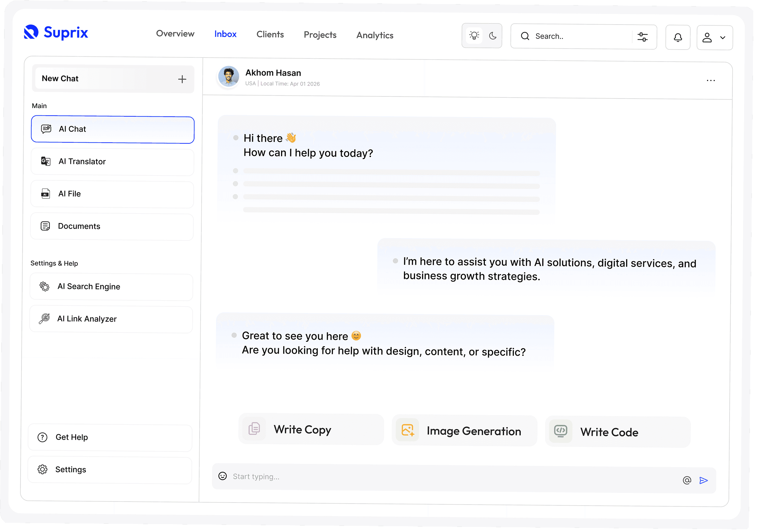This screenshot has width=757, height=532.
Task: Go to the Analytics tab
Action: 375,35
